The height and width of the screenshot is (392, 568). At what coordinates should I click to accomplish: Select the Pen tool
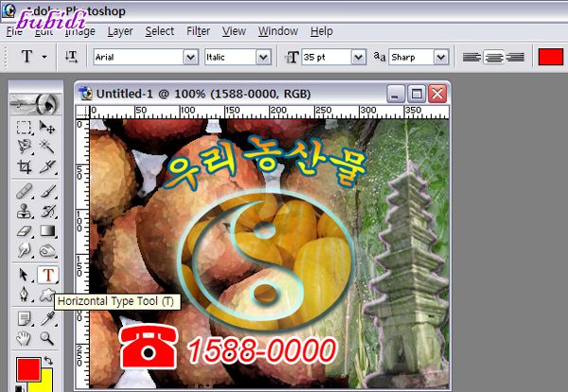(x=24, y=294)
